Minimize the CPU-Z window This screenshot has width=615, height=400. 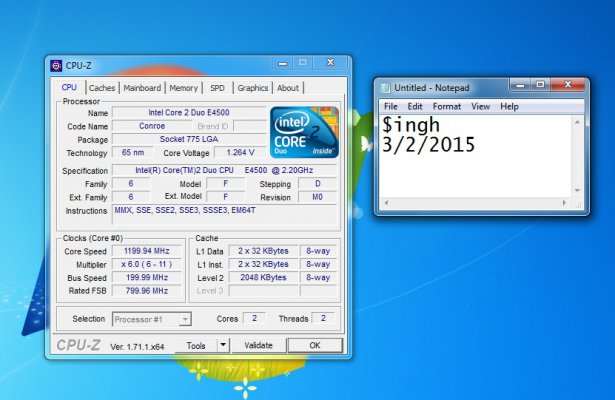[283, 63]
